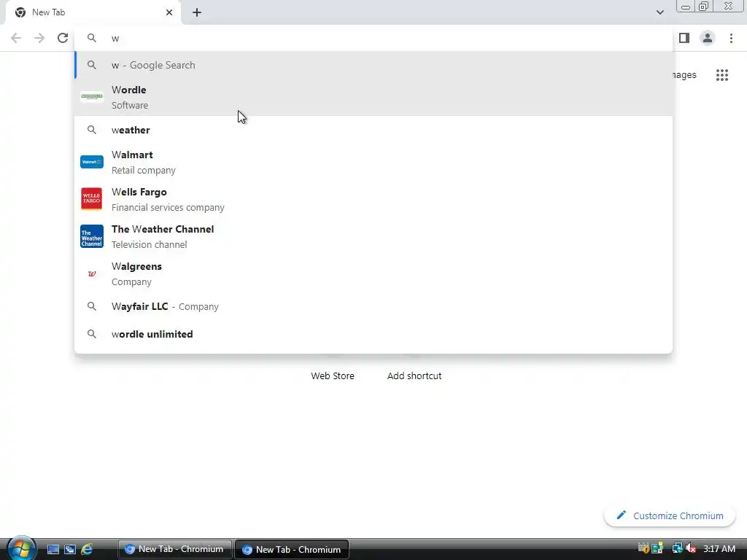Open the tab search dropdown chevron

[x=659, y=12]
